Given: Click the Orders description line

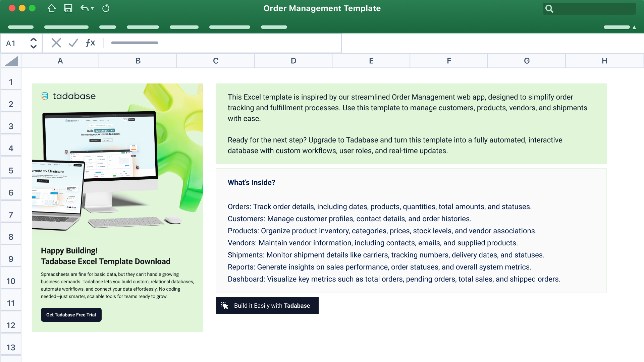Looking at the screenshot, I should (x=380, y=207).
